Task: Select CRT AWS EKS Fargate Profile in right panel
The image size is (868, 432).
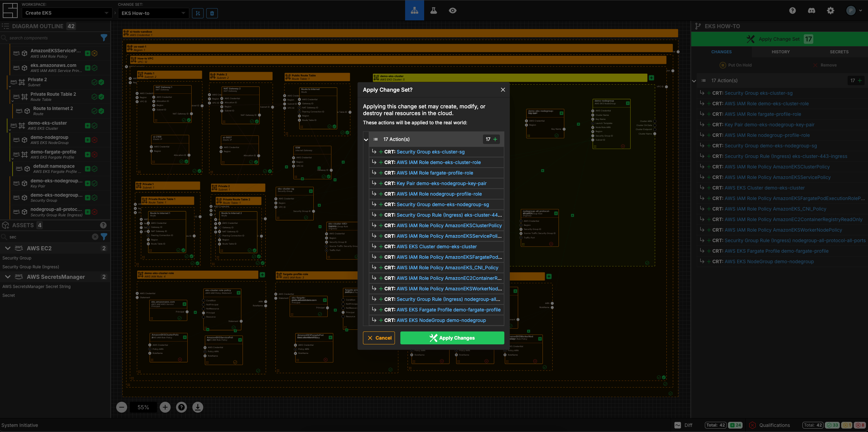Action: coord(782,251)
